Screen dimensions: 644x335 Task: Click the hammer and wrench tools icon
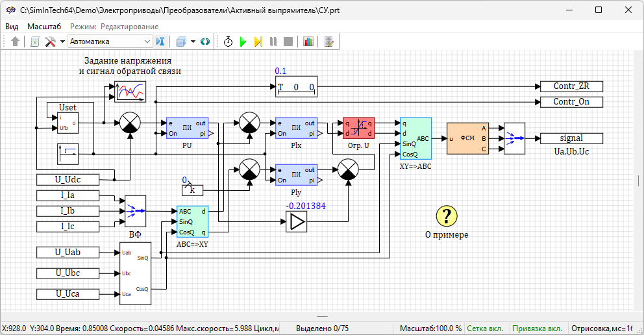(51, 42)
